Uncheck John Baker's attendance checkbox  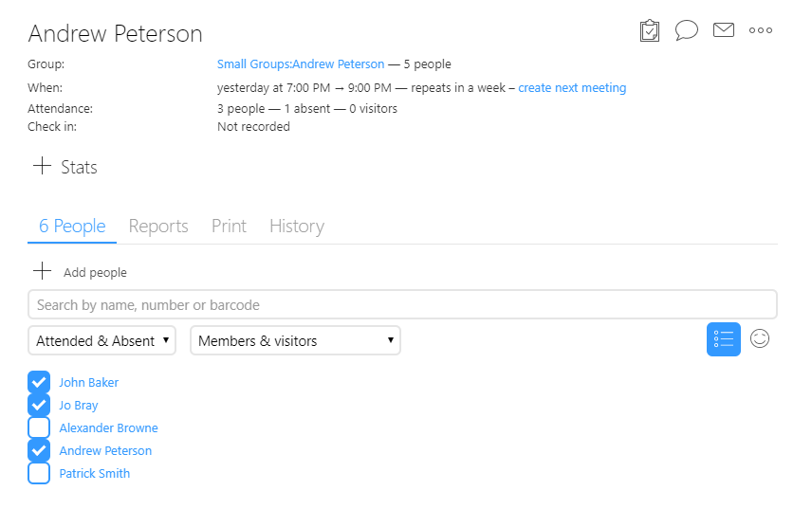click(x=39, y=382)
